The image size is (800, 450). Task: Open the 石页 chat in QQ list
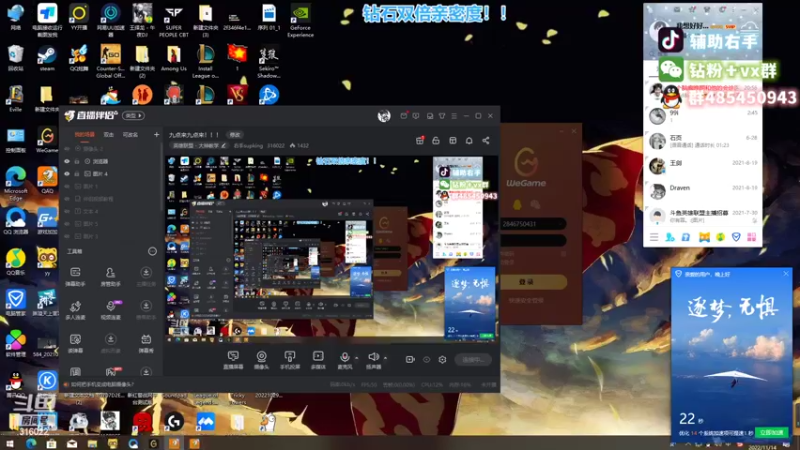click(x=703, y=141)
